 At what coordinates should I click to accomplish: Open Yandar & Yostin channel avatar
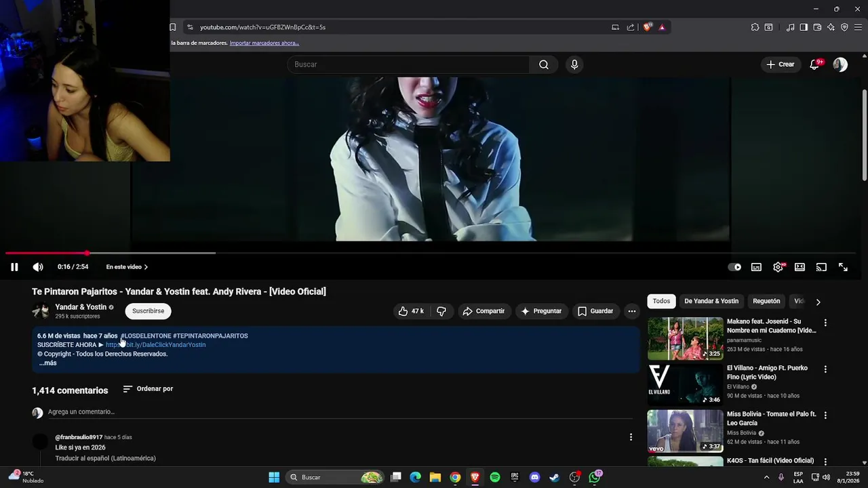tap(41, 311)
